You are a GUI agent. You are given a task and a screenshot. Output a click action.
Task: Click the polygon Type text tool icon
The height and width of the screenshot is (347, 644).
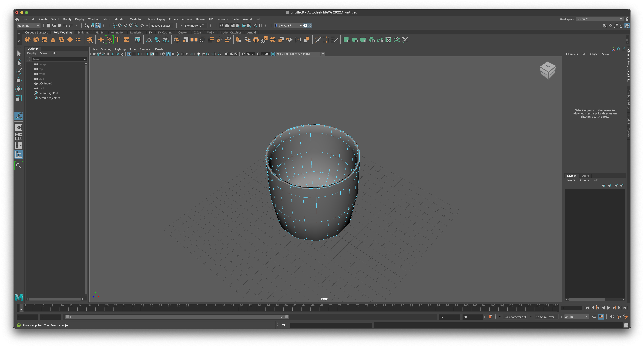[x=118, y=40]
